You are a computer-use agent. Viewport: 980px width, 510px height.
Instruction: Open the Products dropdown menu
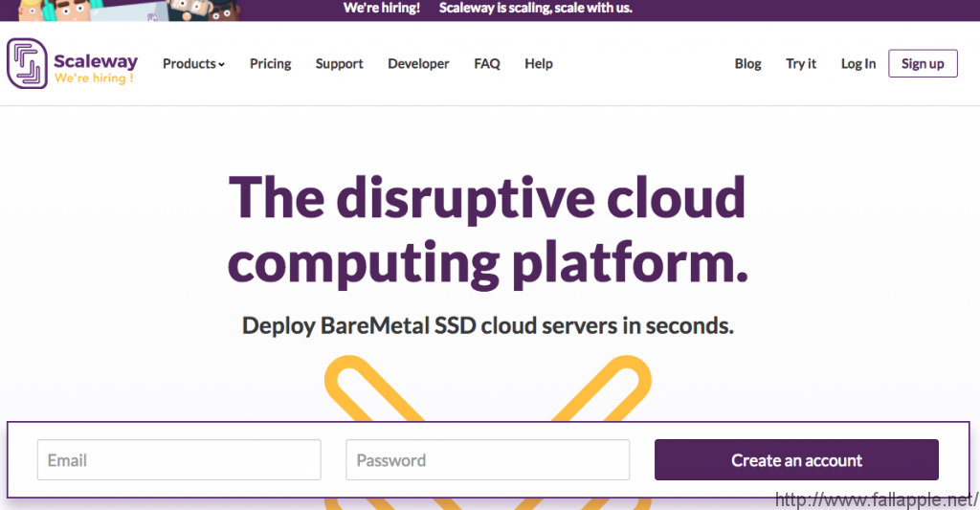tap(193, 64)
